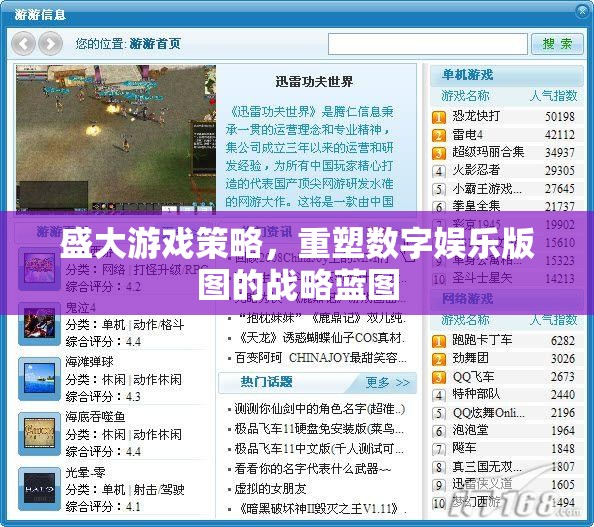
Task: Click the orange rank 3 badge beside QQ飞车
Action: [x=439, y=377]
